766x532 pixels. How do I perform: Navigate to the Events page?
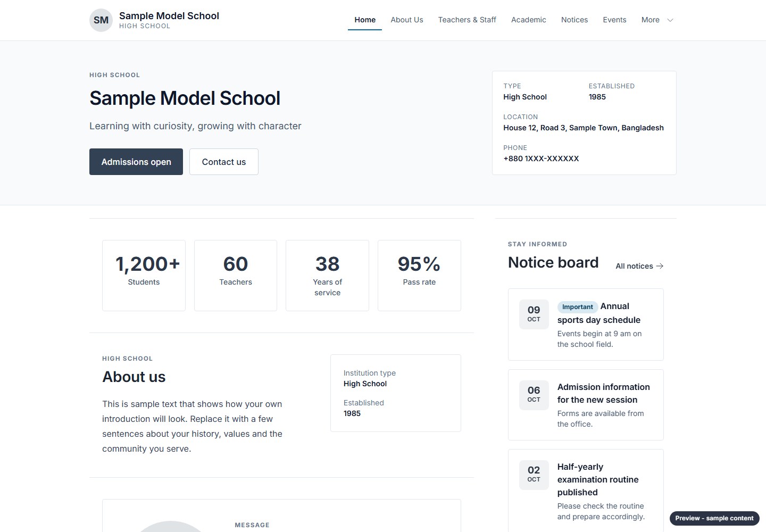pyautogui.click(x=614, y=20)
